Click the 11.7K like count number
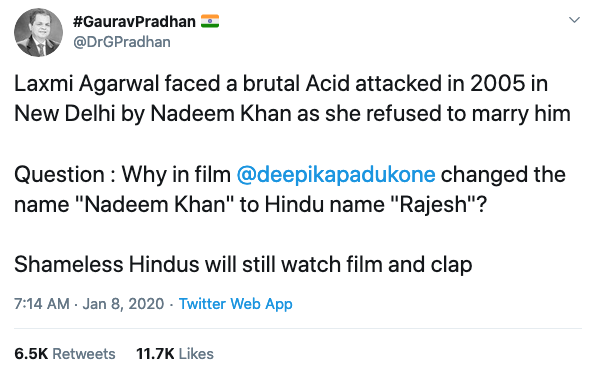The height and width of the screenshot is (377, 596). coord(155,354)
